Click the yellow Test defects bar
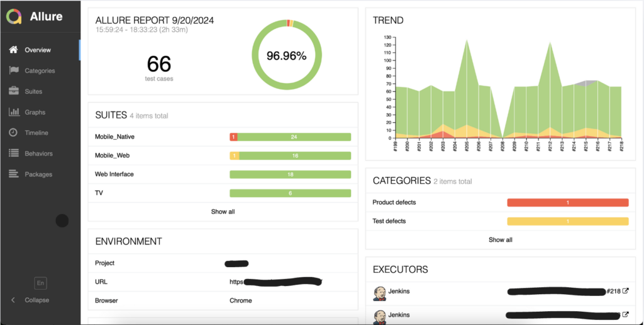The height and width of the screenshot is (325, 644). point(567,221)
